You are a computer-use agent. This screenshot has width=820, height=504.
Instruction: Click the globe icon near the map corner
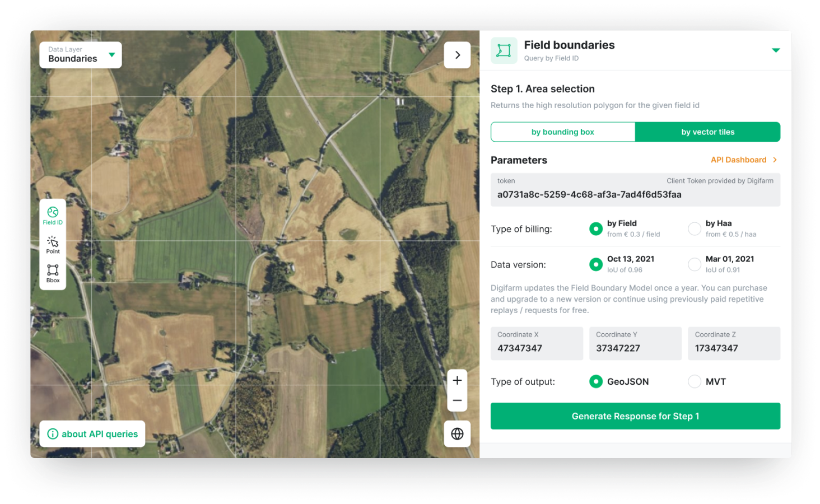457,433
